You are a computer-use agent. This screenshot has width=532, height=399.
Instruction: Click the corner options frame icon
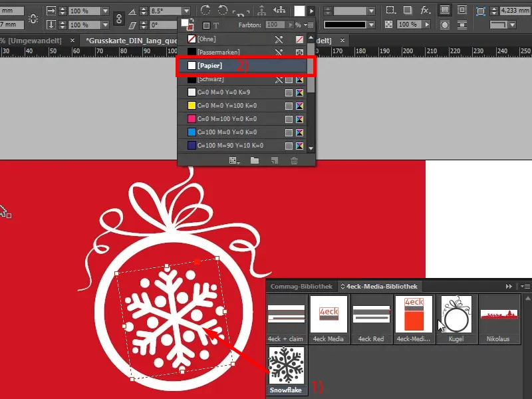click(x=481, y=11)
